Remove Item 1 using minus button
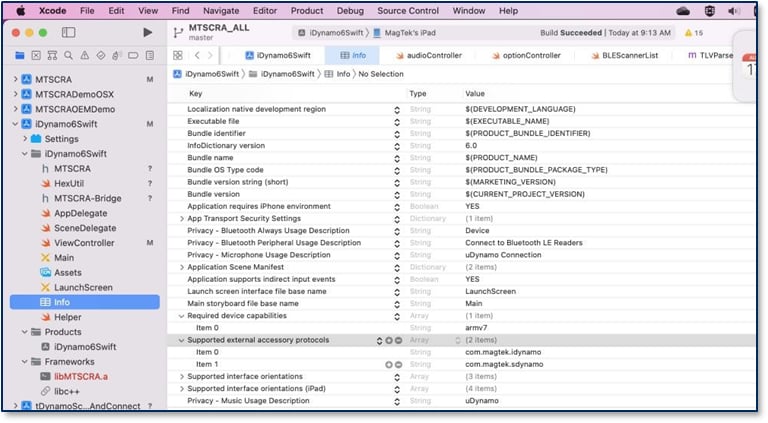The image size is (768, 423). click(x=398, y=365)
